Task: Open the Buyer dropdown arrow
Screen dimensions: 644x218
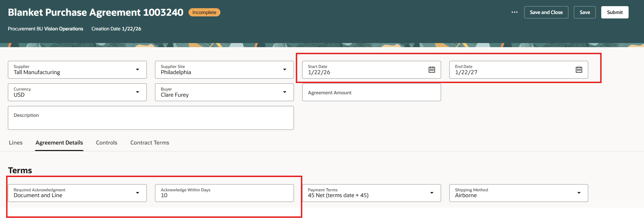Action: click(285, 92)
